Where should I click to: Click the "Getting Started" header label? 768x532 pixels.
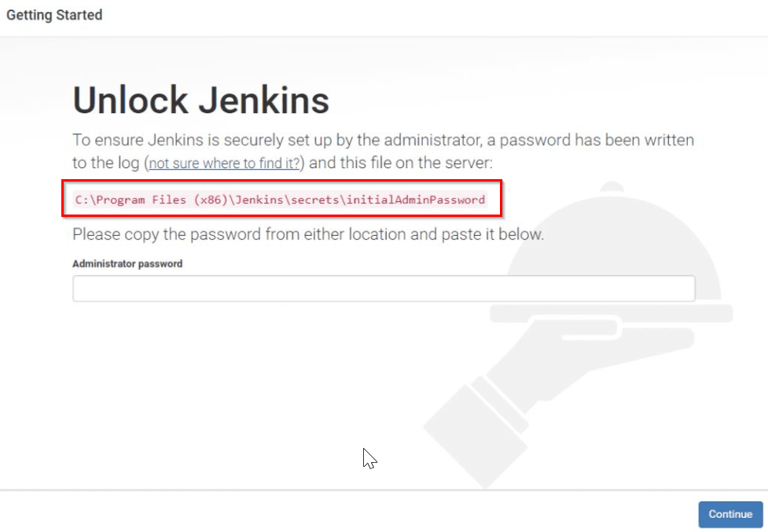[x=53, y=14]
